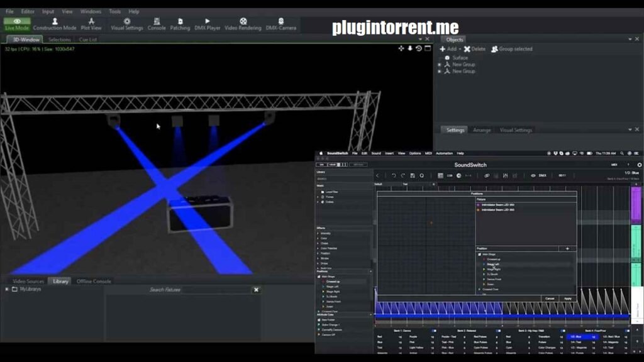Expand the first New Group object
Screen dimensions: 644x362
click(x=440, y=65)
